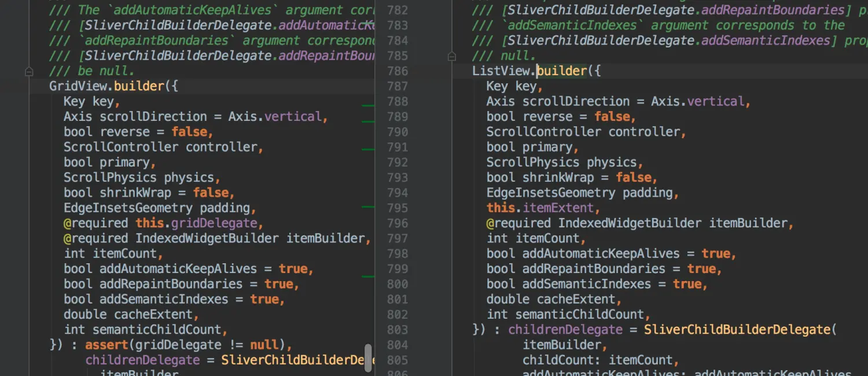Click 'itemBuilder,' on line 804
Screen dimensions: 868x376
click(565, 345)
